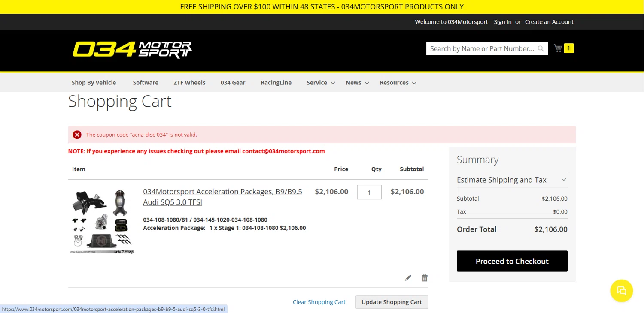Go to ZTF Wheels page
The image size is (644, 313).
coord(189,83)
